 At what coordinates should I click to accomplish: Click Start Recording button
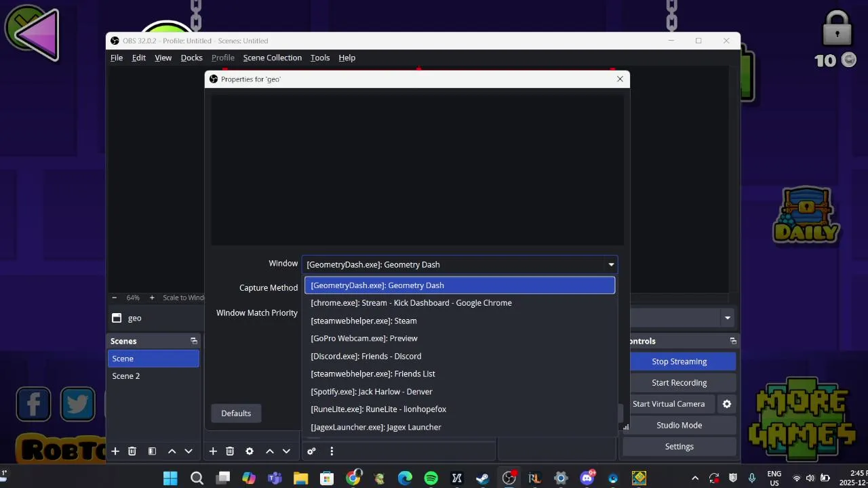tap(679, 383)
